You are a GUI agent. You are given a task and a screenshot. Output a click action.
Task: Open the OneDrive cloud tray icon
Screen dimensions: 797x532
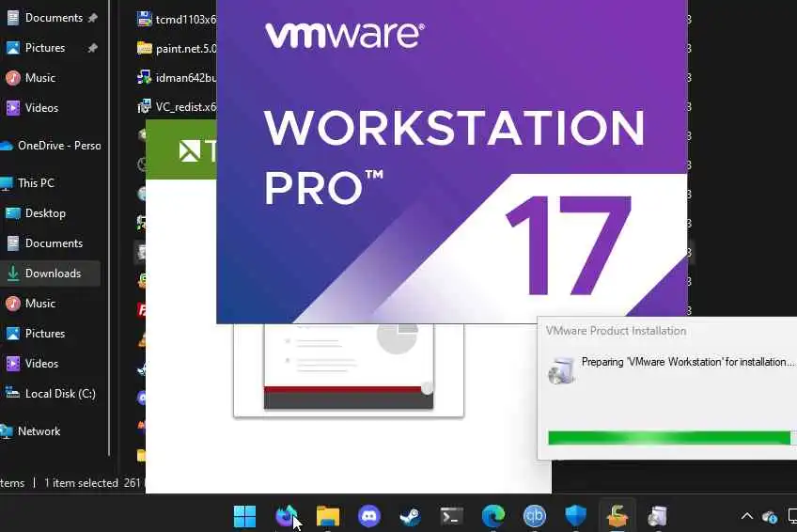click(x=770, y=517)
